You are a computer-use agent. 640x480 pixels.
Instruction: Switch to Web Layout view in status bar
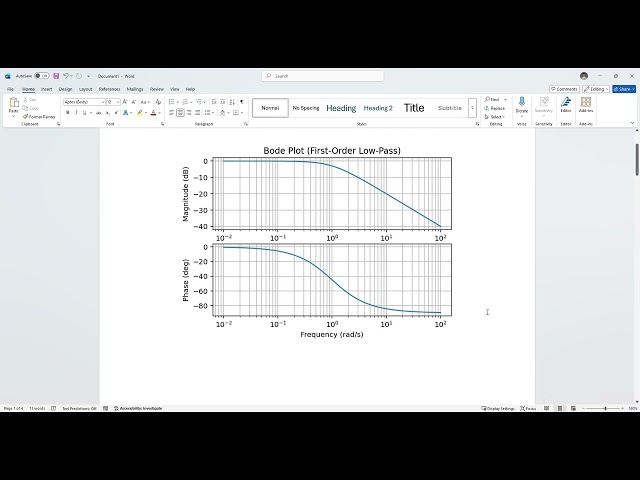(573, 408)
